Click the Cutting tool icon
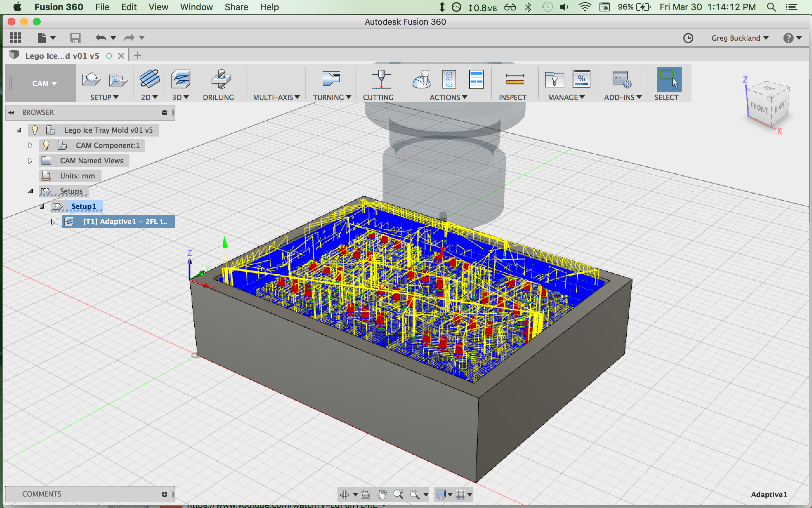812x508 pixels. tap(381, 79)
